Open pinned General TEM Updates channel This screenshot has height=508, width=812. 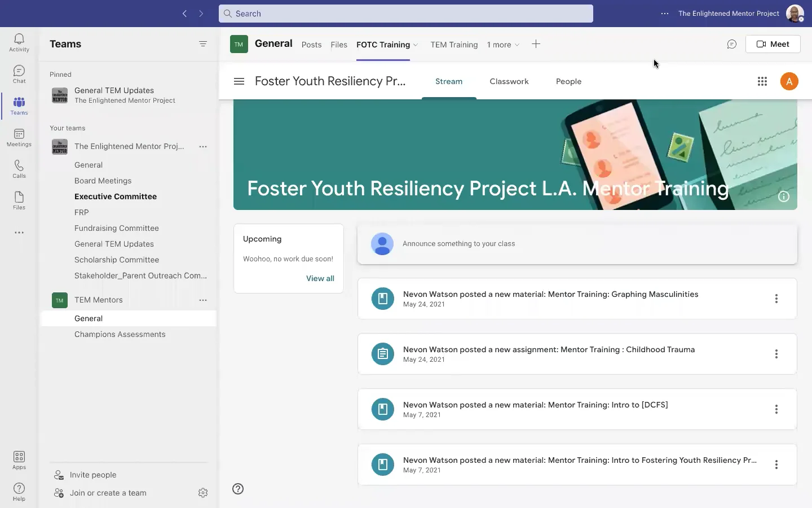click(129, 95)
